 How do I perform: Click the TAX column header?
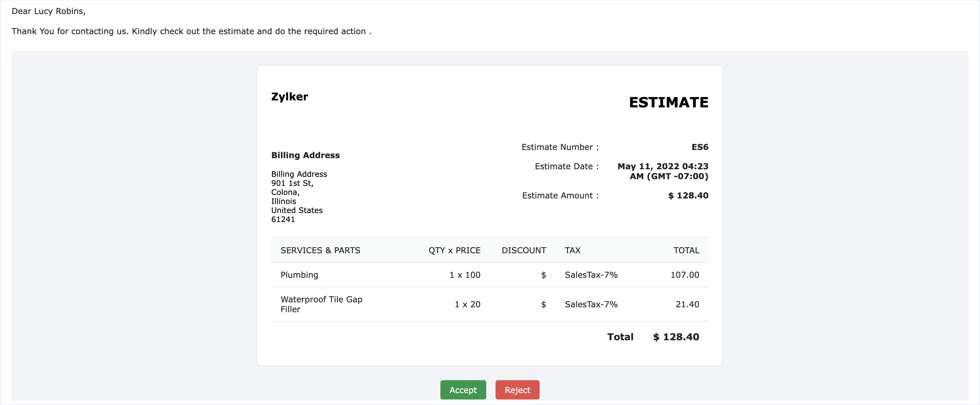(x=572, y=250)
